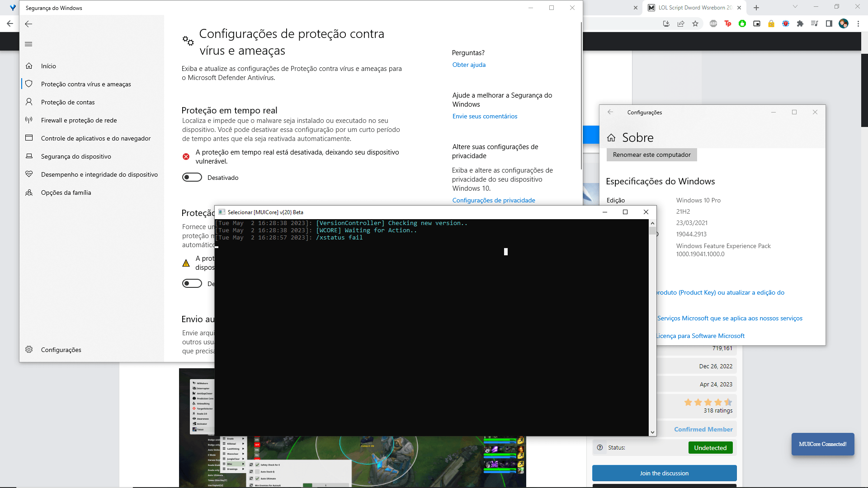Image resolution: width=868 pixels, height=488 pixels.
Task: Close the LOL Script Dword Wsreborn tab
Action: click(x=739, y=8)
